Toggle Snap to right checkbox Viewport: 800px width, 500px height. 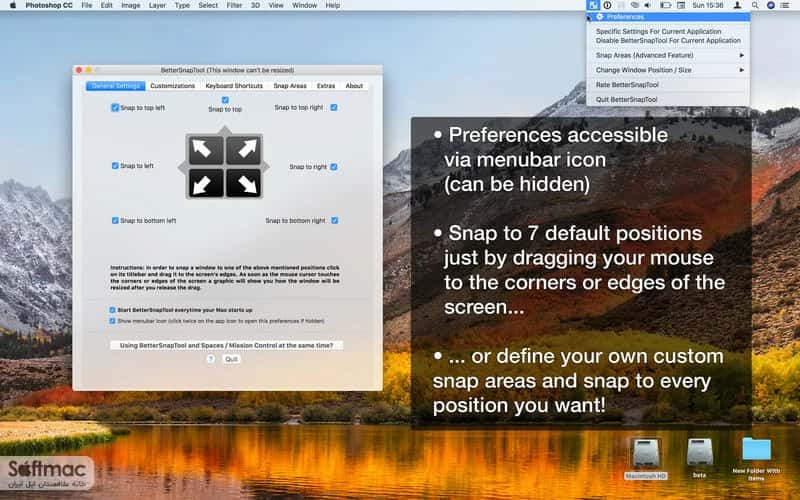pyautogui.click(x=334, y=167)
